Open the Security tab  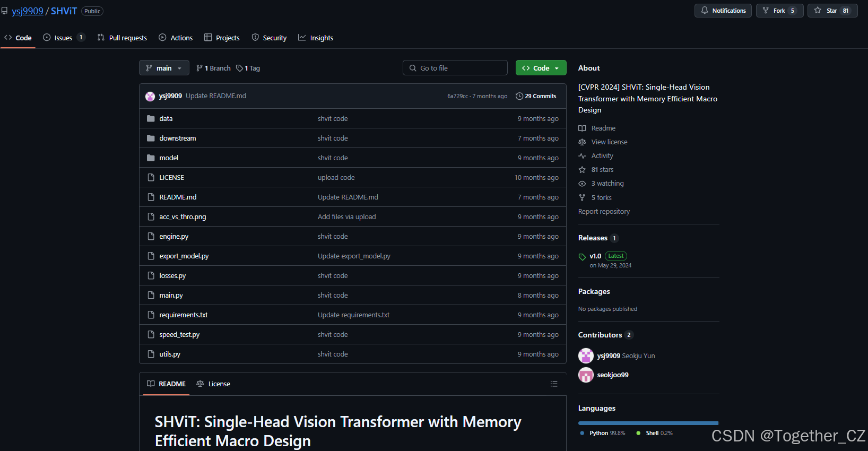pyautogui.click(x=269, y=38)
